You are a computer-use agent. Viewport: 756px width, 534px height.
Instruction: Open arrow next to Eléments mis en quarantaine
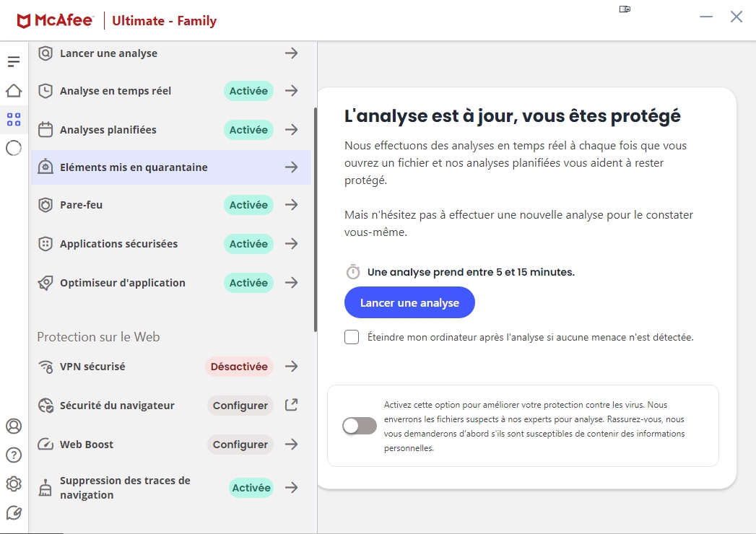tap(291, 167)
